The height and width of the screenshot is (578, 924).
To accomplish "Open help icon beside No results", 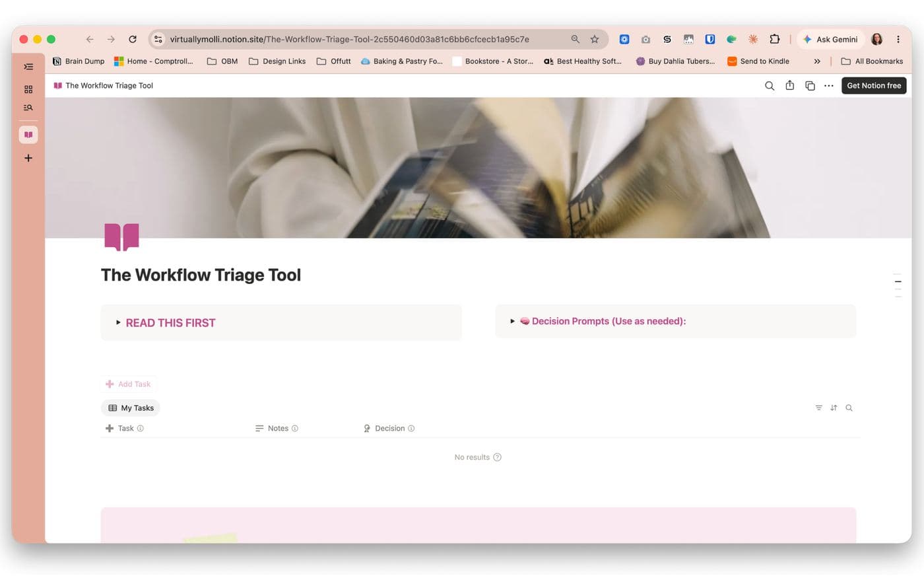I will point(498,457).
